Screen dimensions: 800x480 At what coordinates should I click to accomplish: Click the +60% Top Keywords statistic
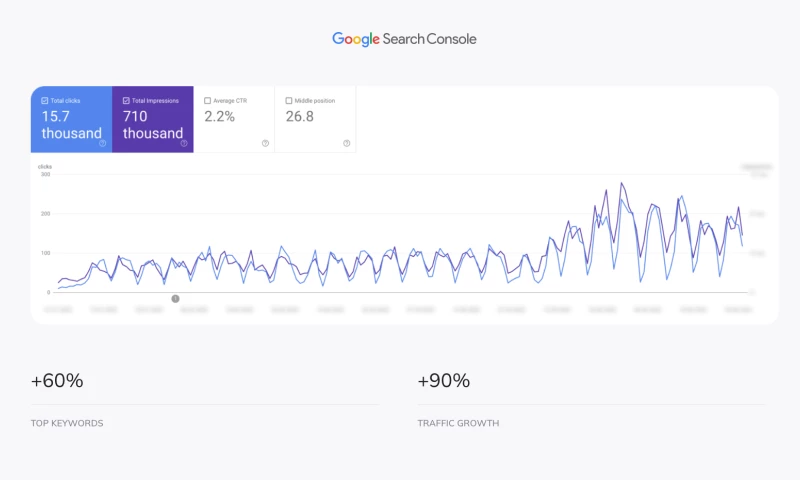point(57,380)
